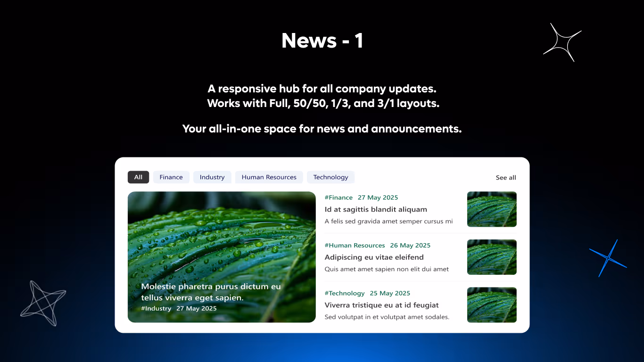
Task: Click the 26 May 2025 date label
Action: [410, 245]
